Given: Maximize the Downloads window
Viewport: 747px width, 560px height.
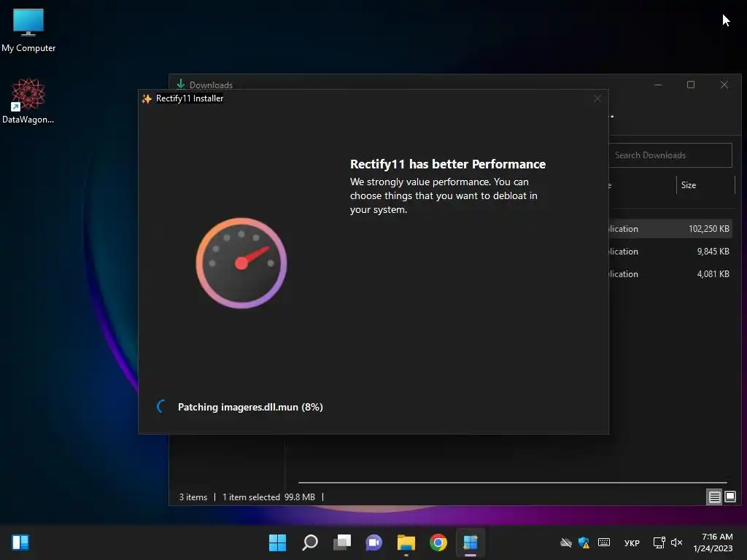Looking at the screenshot, I should click(691, 85).
